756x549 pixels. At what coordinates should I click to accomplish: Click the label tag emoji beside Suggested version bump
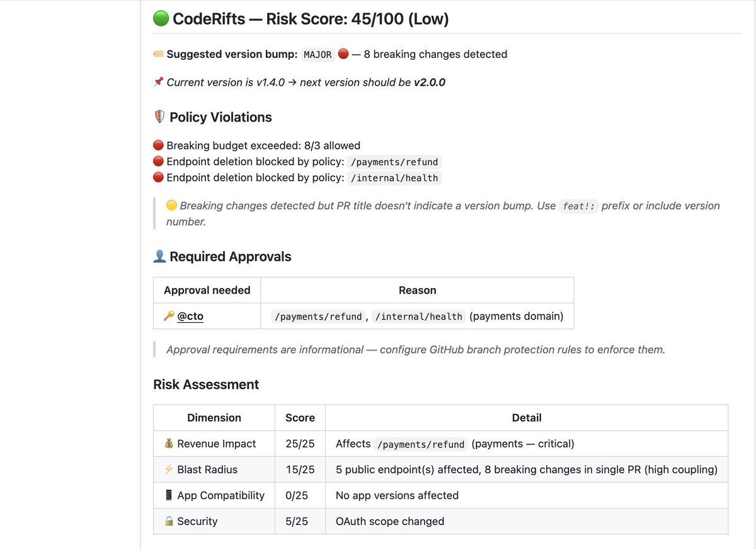click(x=159, y=54)
